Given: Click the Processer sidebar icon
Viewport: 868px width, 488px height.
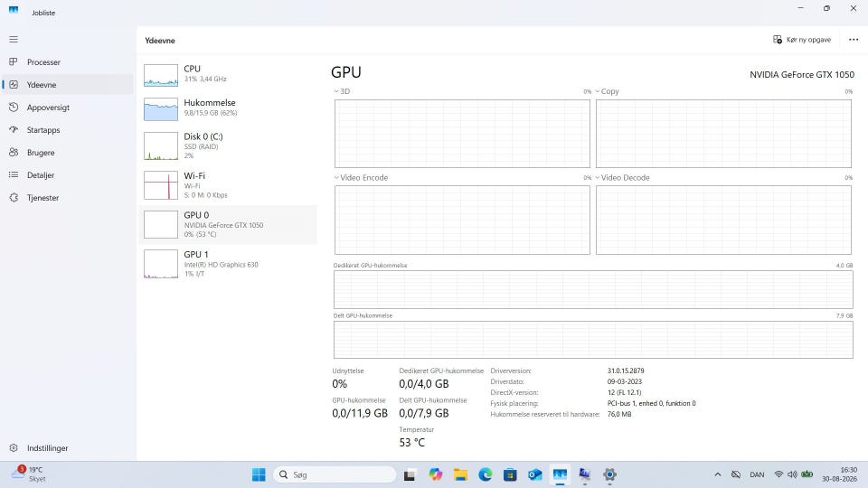Looking at the screenshot, I should coord(14,62).
